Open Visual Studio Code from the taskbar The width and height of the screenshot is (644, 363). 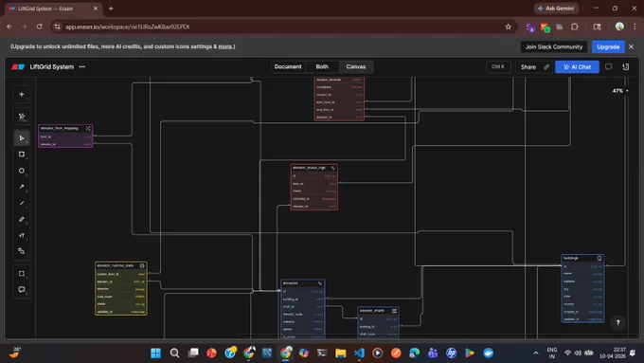359,354
